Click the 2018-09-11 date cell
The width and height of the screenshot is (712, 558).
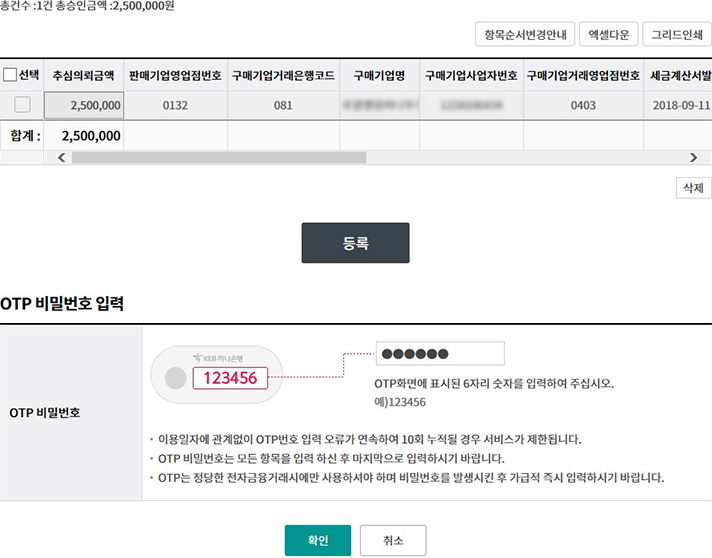coord(677,105)
